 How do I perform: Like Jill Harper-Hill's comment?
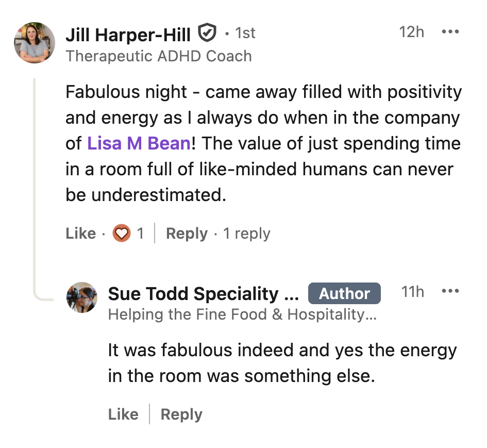(81, 234)
